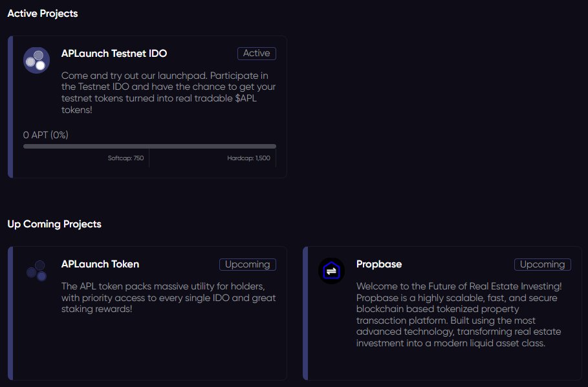Click the 'Hardcap: 1,500' label

(248, 158)
